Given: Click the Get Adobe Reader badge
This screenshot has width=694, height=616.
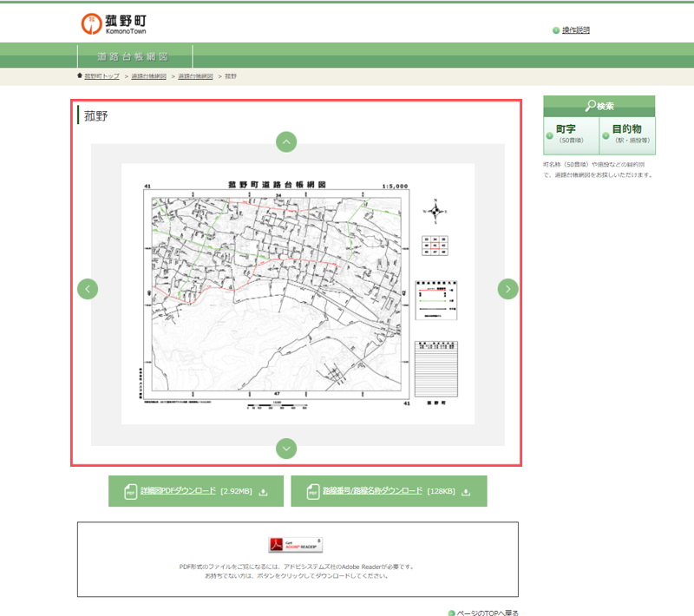Looking at the screenshot, I should (x=295, y=545).
